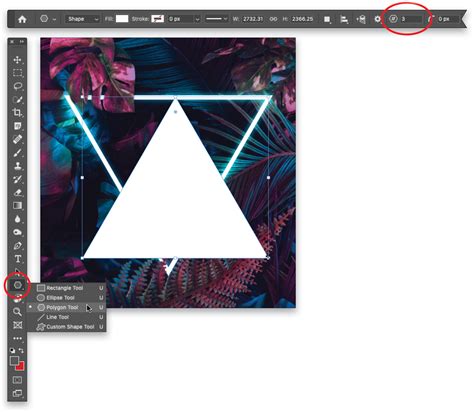This screenshot has height=412, width=474.
Task: Select the Frame tool
Action: pos(17,126)
